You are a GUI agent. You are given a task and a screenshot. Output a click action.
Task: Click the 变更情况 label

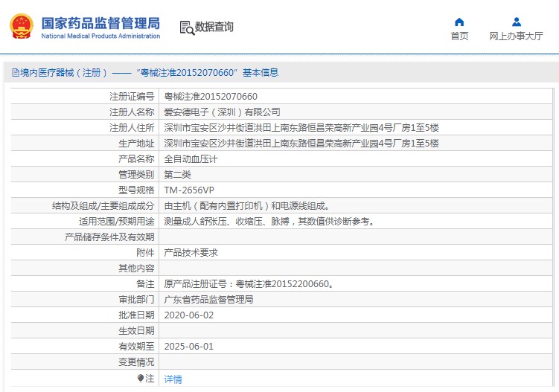click(136, 362)
